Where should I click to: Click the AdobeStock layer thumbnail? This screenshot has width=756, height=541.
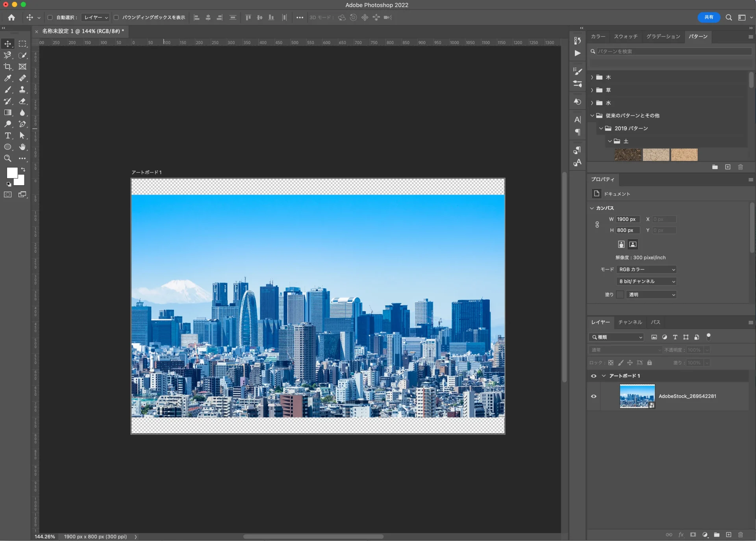pos(637,396)
